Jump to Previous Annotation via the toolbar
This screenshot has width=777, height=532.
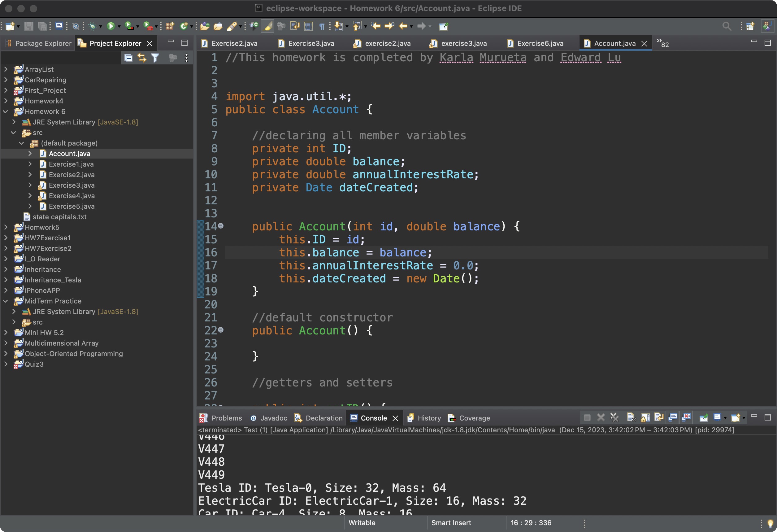357,26
